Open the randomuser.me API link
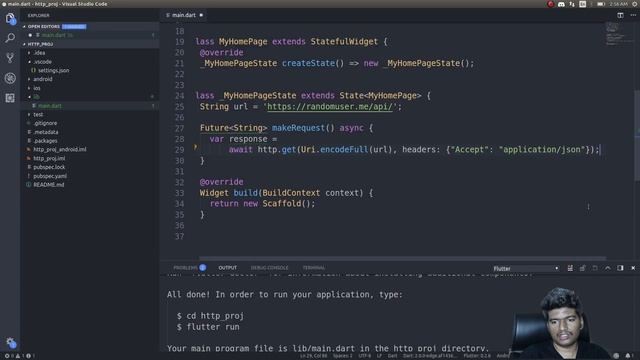Screen dimensions: 640x360 pos(329,107)
